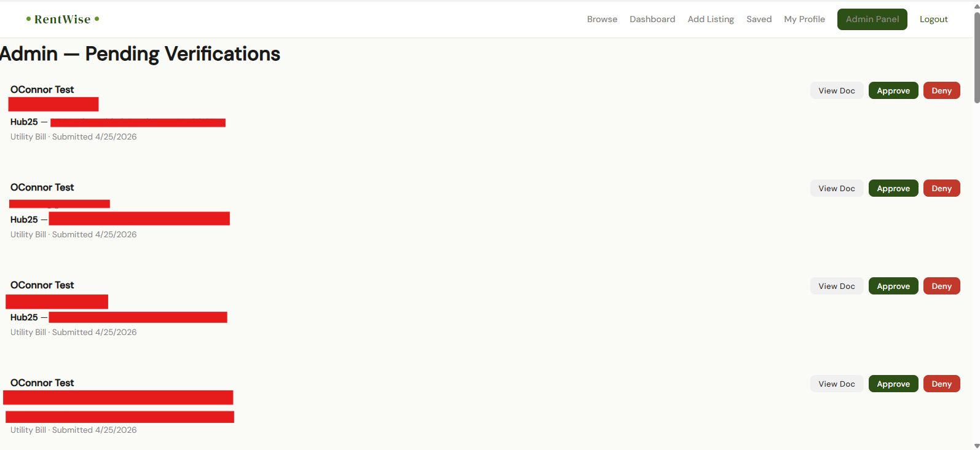Click the first entry's "Utility Bill · Submitted 4/25/2026" line
Screen dimensions: 980x450
point(74,136)
